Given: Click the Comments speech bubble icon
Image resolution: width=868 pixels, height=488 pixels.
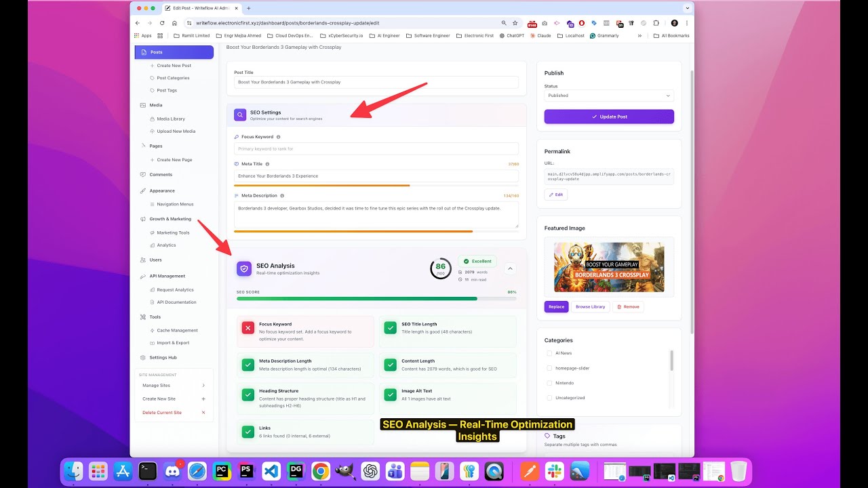Looking at the screenshot, I should point(142,174).
